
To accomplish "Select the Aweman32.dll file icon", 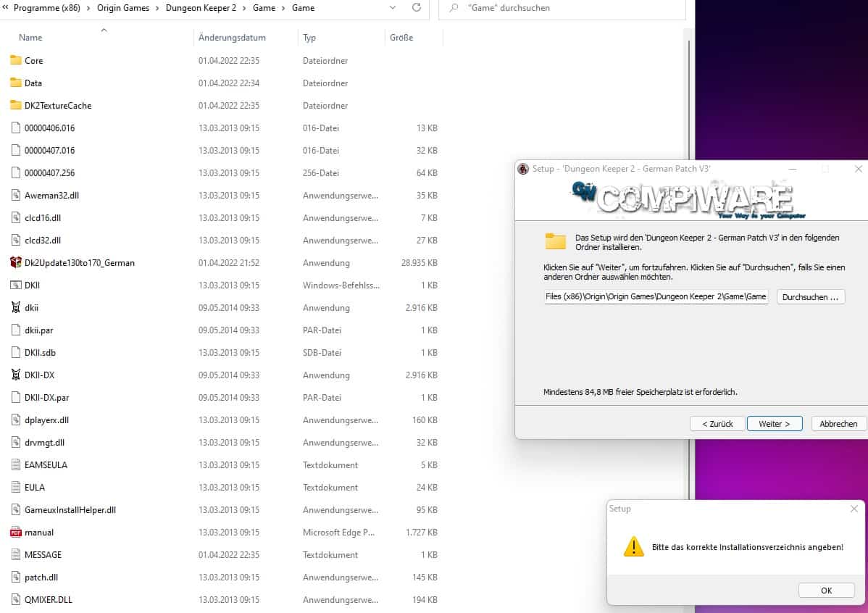I will 15,195.
